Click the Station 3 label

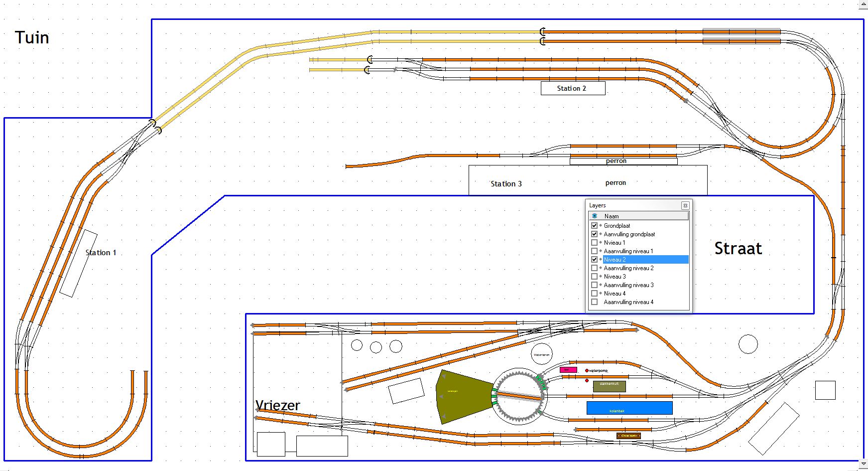pyautogui.click(x=506, y=184)
